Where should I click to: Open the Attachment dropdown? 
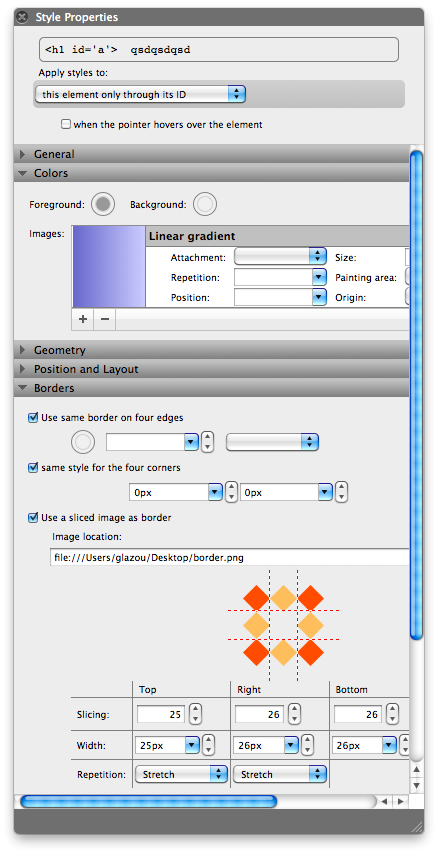pos(280,257)
